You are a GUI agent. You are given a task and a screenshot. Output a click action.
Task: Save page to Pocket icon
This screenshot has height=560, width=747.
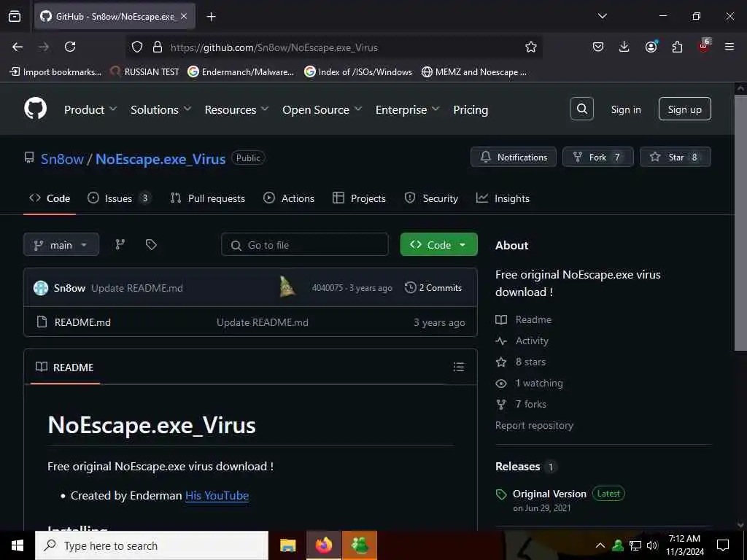(598, 47)
